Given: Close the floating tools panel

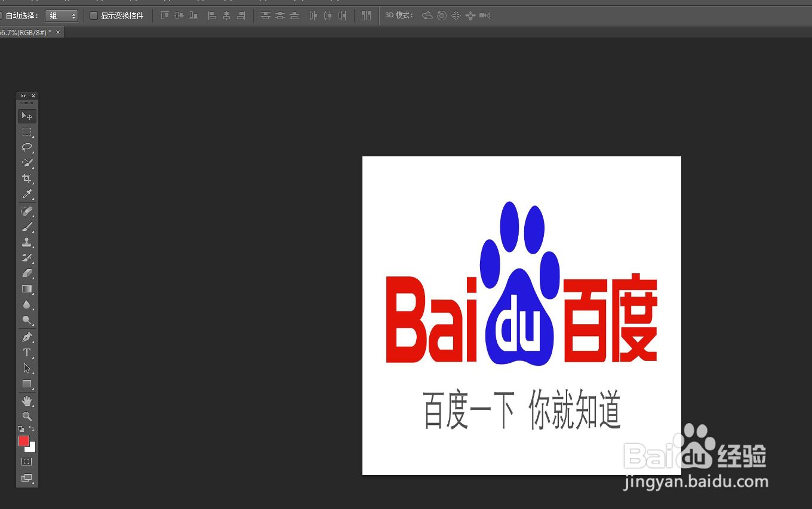Looking at the screenshot, I should click(33, 96).
